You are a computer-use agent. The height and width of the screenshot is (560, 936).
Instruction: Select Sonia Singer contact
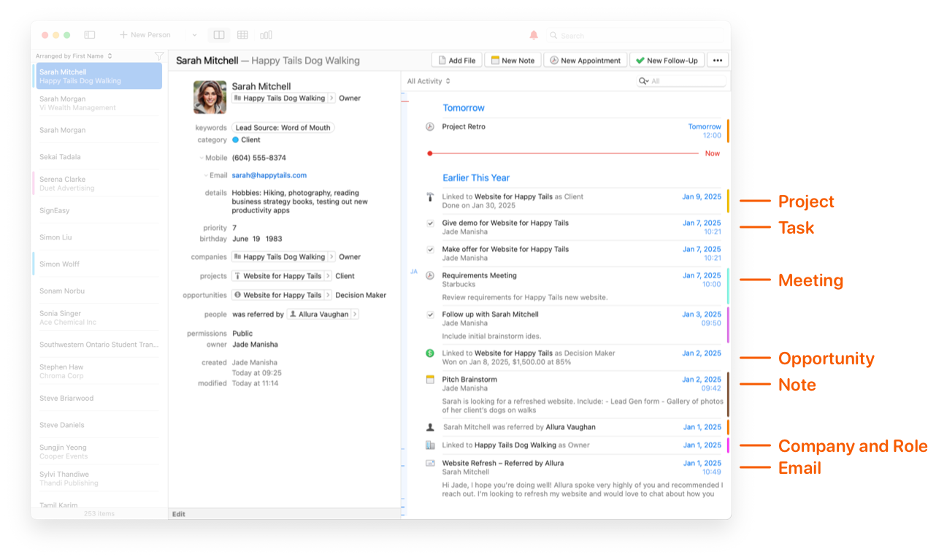coord(98,318)
